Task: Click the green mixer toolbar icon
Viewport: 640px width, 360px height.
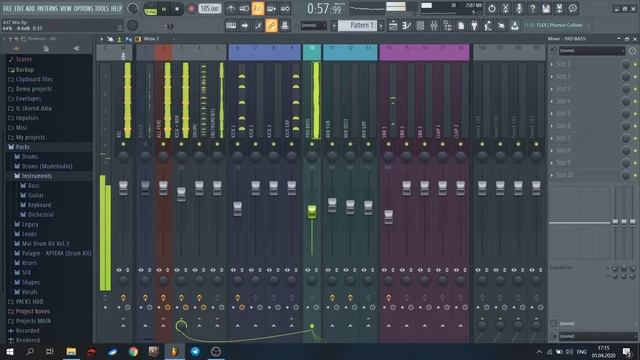Action: [x=119, y=39]
